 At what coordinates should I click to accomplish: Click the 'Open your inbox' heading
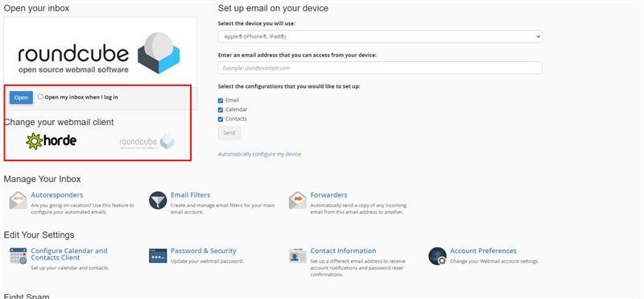(x=36, y=8)
